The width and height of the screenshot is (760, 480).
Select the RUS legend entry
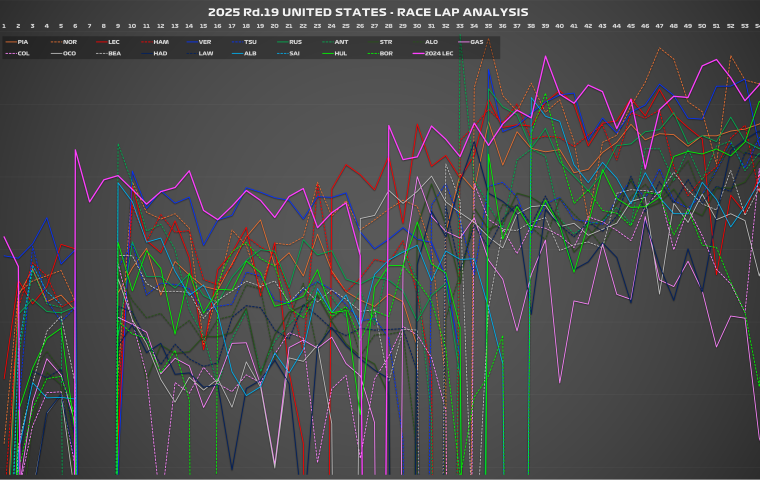tap(295, 42)
